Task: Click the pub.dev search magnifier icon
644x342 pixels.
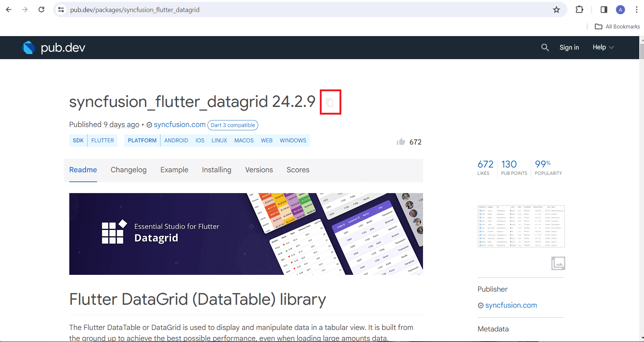Action: coord(545,47)
